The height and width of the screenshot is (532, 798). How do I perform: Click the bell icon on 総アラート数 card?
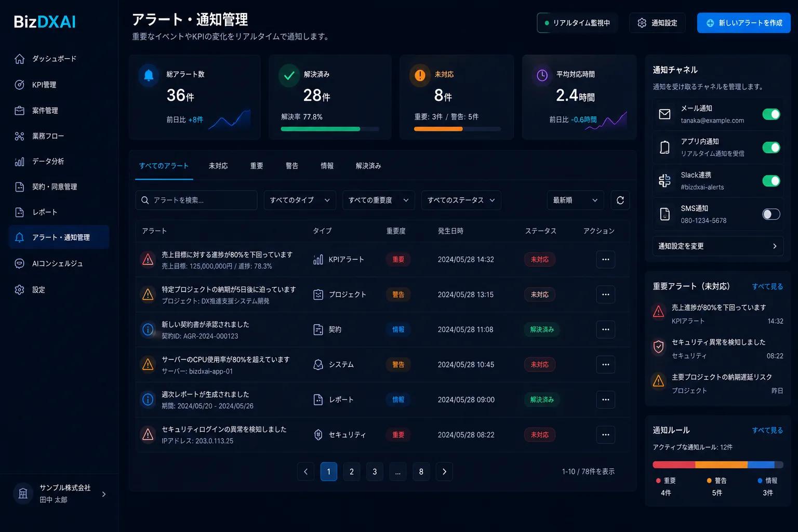click(149, 75)
